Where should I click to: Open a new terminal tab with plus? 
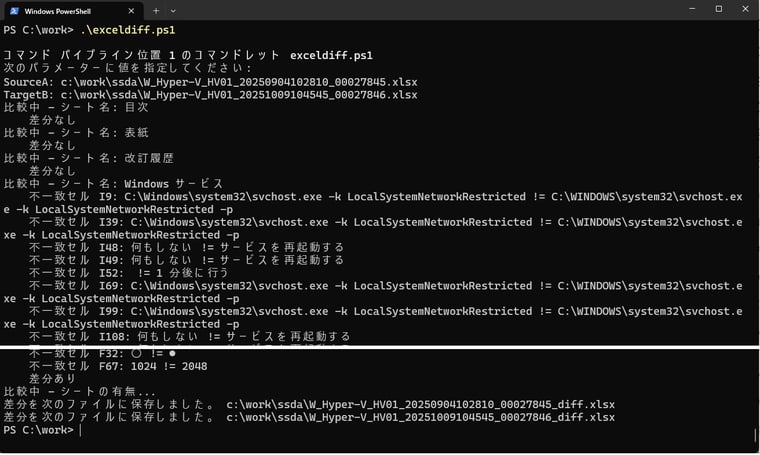(156, 11)
